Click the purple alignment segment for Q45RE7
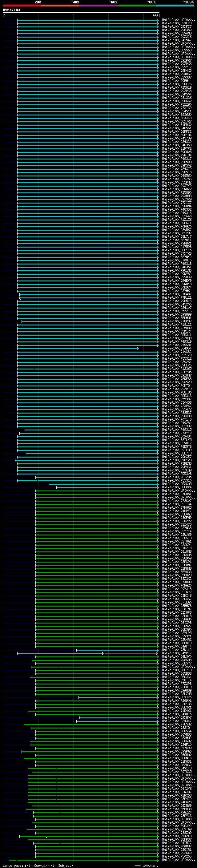This screenshot has height=868, width=197. coord(131,654)
